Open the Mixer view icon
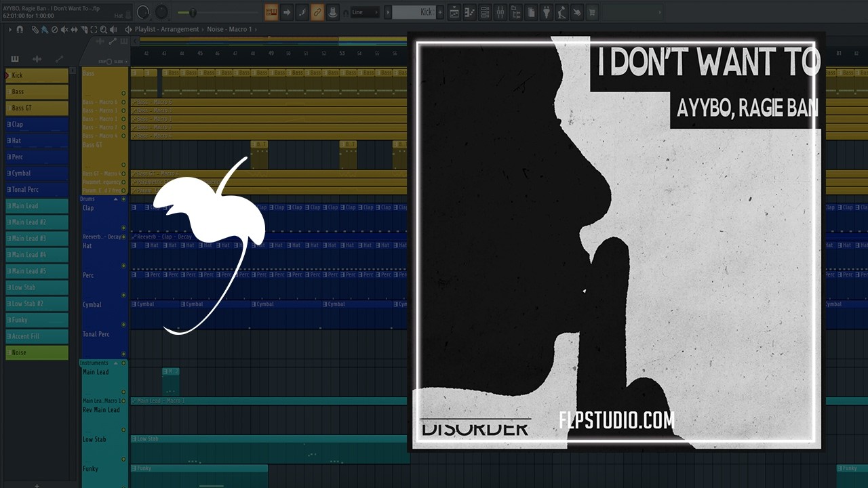Screen dimensions: 868x488 click(x=500, y=12)
